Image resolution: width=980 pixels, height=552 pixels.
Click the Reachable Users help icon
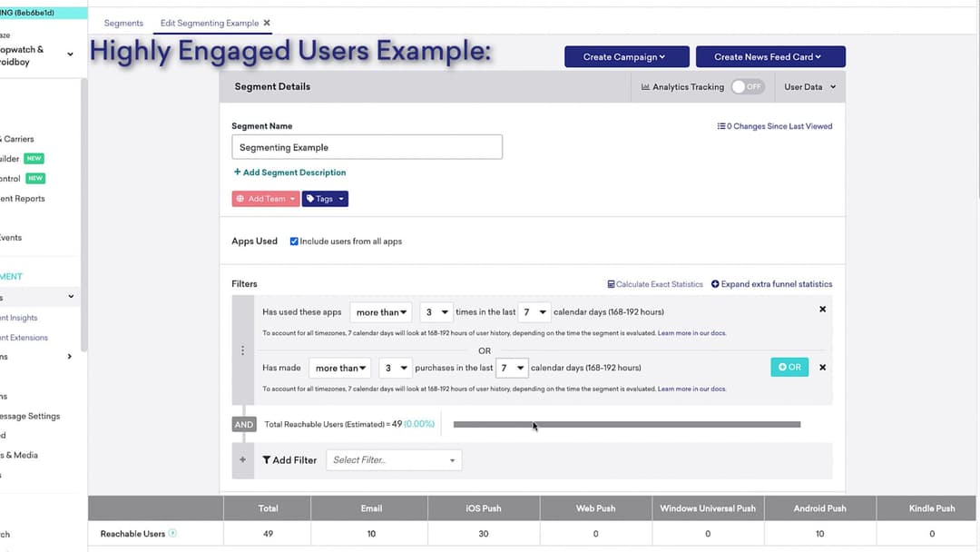pos(172,534)
